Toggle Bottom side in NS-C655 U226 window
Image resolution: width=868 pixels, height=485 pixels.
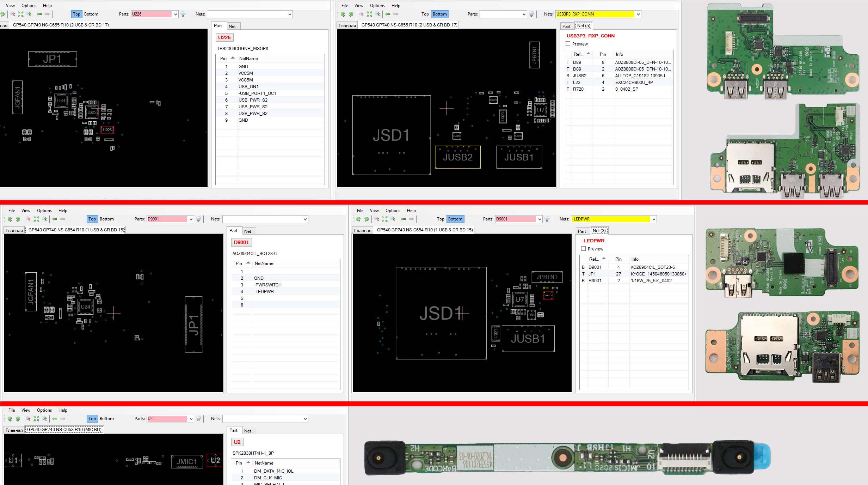(x=91, y=14)
